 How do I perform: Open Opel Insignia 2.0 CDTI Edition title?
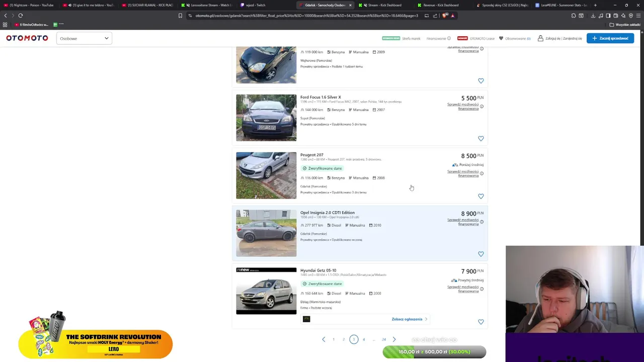(328, 213)
